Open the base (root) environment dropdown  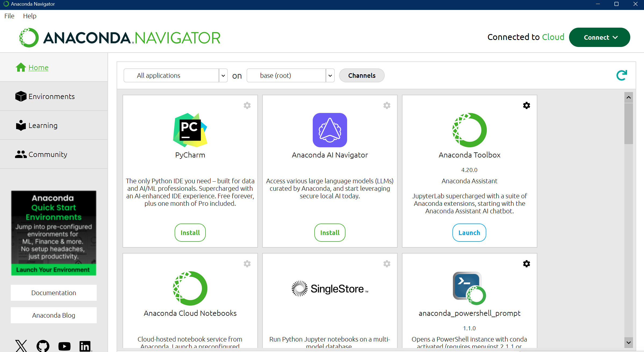click(330, 75)
